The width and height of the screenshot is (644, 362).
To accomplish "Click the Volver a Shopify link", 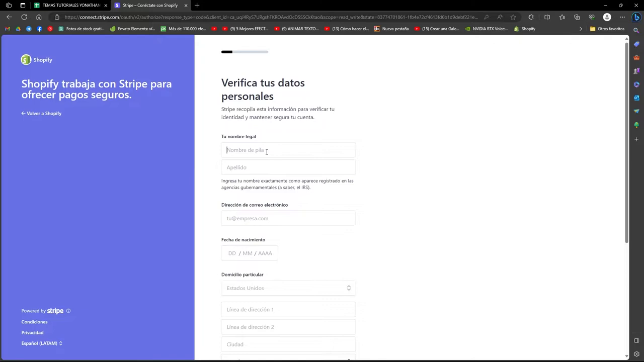I will [41, 113].
